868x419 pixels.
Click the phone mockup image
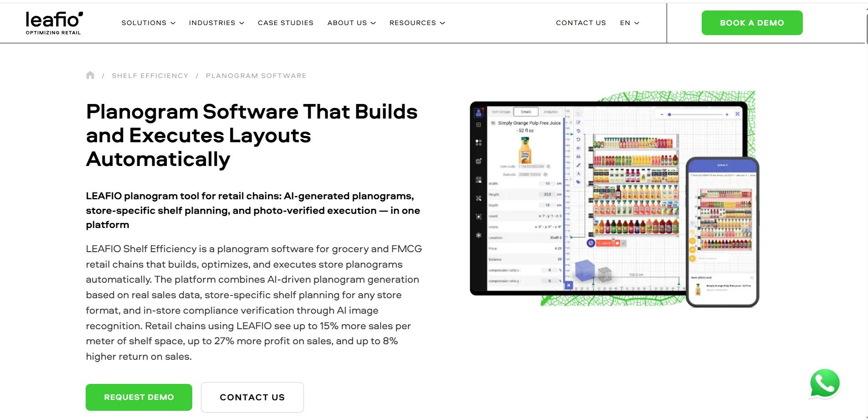tap(722, 232)
